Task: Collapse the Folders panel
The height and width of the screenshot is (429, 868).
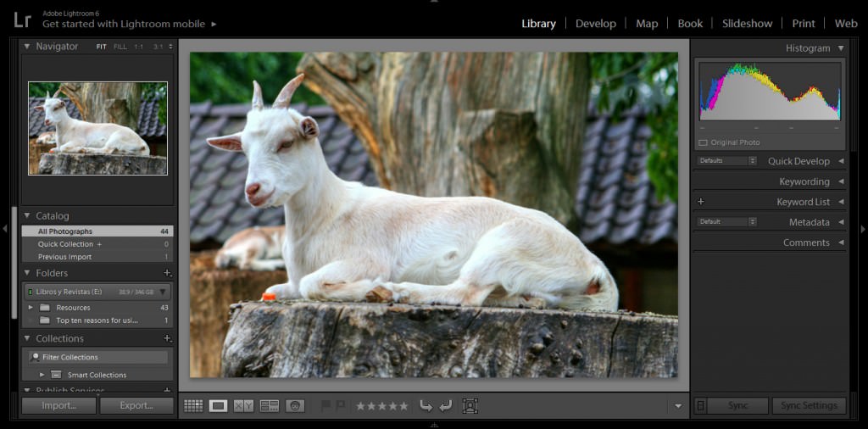Action: 26,273
